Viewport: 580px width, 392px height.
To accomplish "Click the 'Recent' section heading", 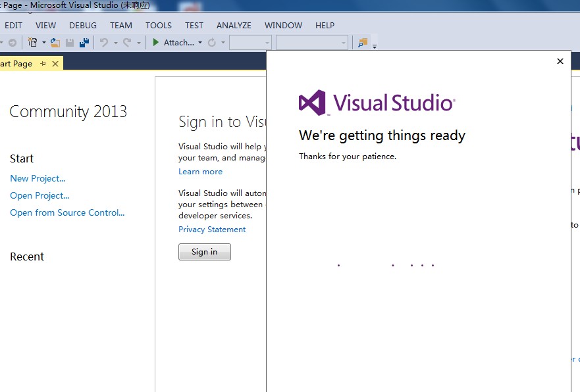I will click(x=27, y=257).
